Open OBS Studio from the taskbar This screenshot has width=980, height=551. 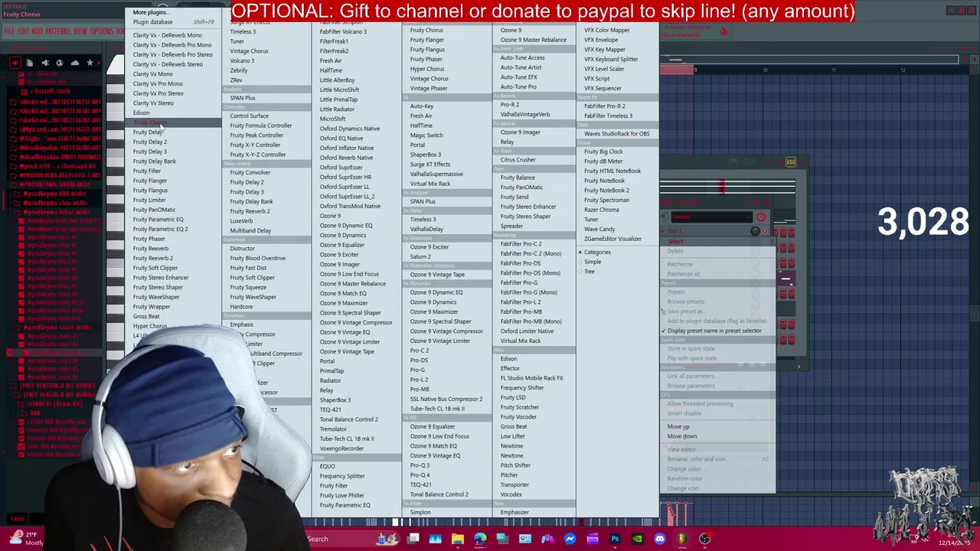pos(704,539)
